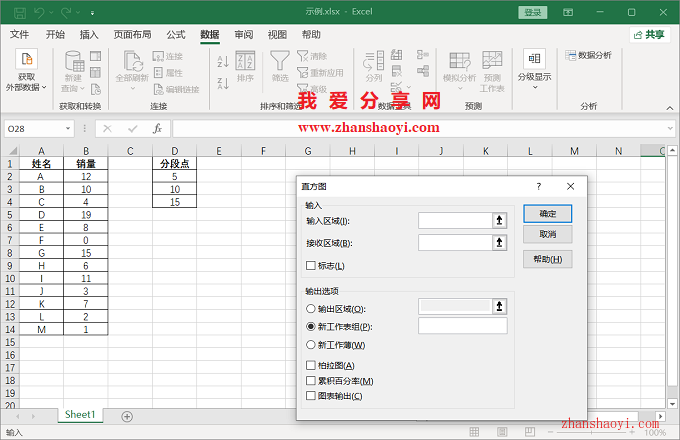Collapse range picker for 接收区域
680x440 pixels.
coord(500,243)
